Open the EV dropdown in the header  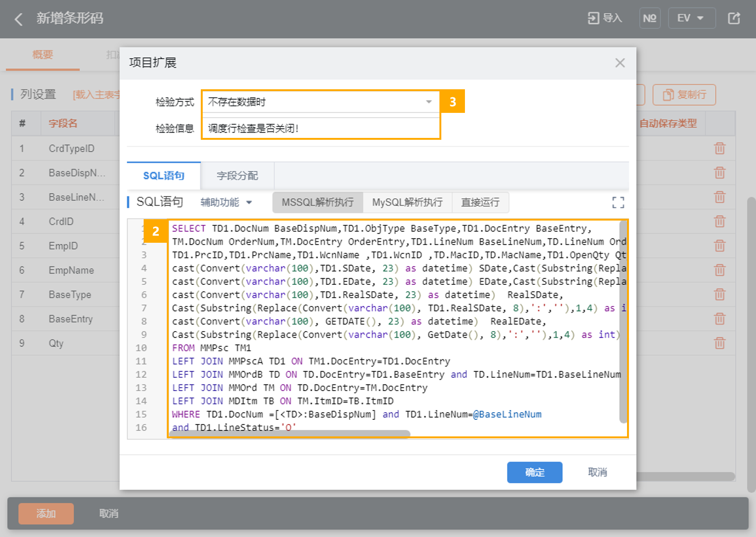692,18
